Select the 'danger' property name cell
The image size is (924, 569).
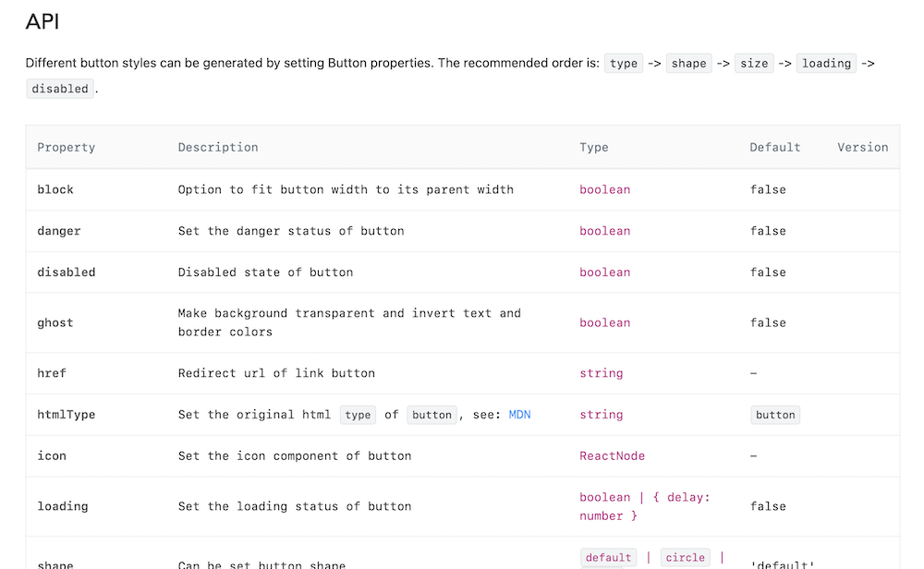(59, 231)
